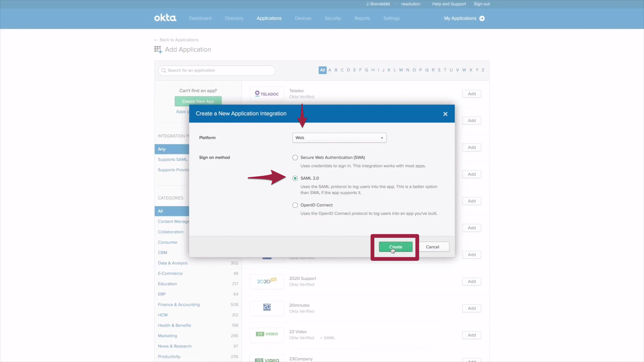Select Marketing category
The height and width of the screenshot is (362, 644).
[x=167, y=336]
